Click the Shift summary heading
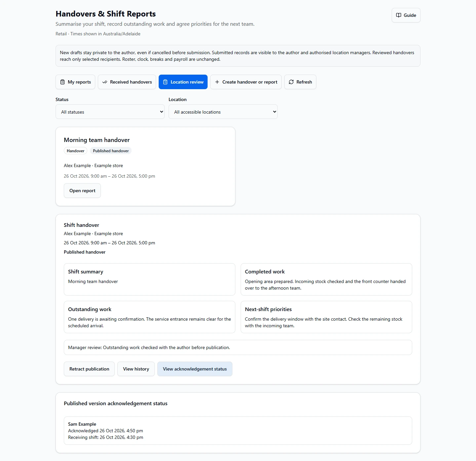 coord(86,272)
